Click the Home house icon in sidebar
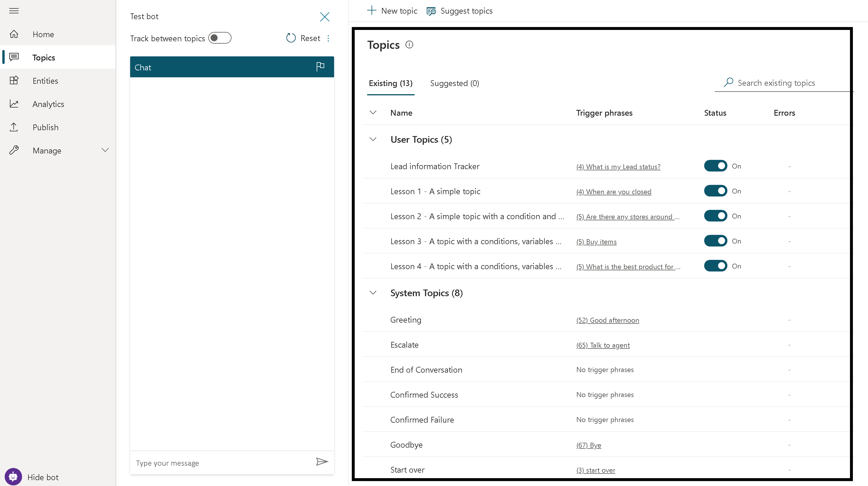868x486 pixels. pyautogui.click(x=14, y=34)
